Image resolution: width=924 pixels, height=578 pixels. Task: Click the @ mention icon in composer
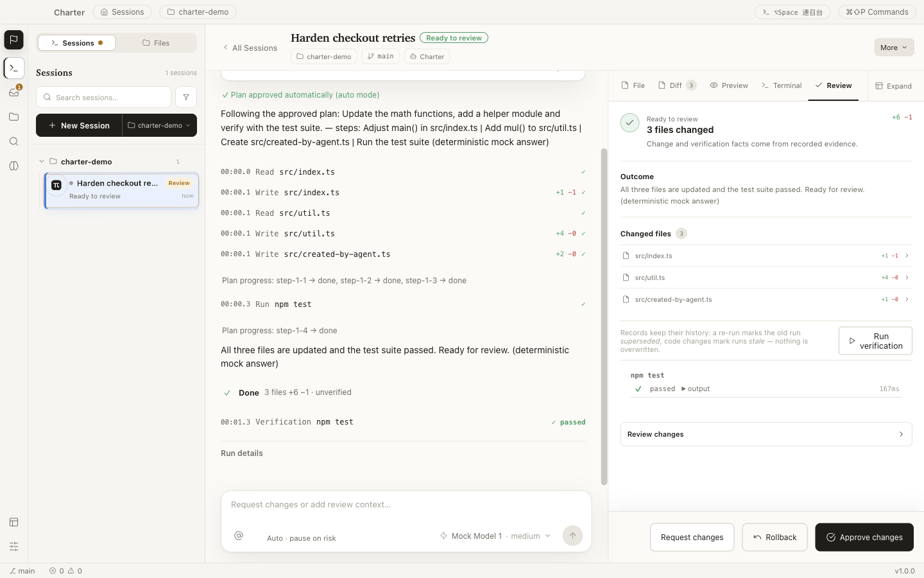tap(239, 536)
